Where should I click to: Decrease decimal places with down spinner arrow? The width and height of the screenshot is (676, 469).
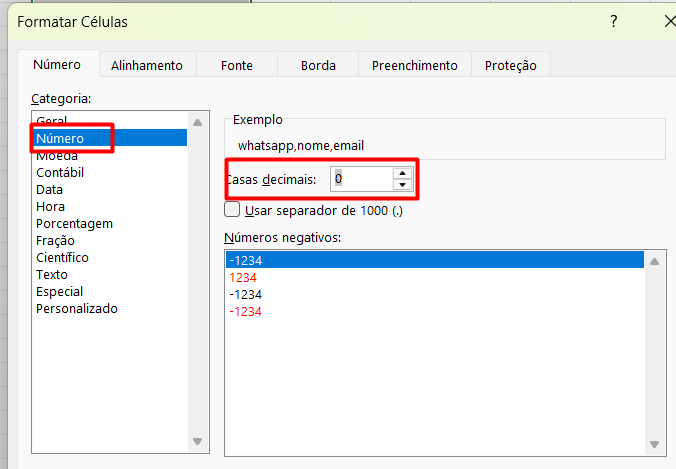(402, 185)
